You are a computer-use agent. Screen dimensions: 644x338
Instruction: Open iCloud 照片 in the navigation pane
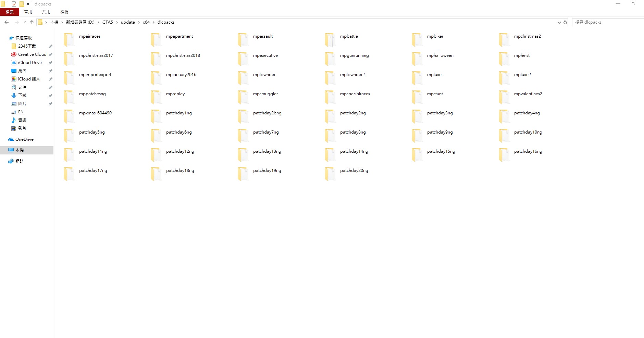click(x=29, y=79)
